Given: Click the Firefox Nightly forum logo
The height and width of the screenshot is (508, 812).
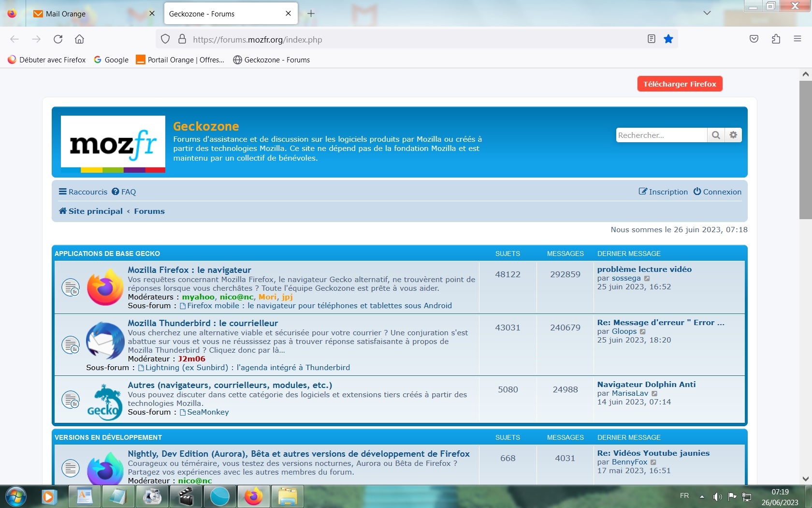Looking at the screenshot, I should [x=105, y=468].
